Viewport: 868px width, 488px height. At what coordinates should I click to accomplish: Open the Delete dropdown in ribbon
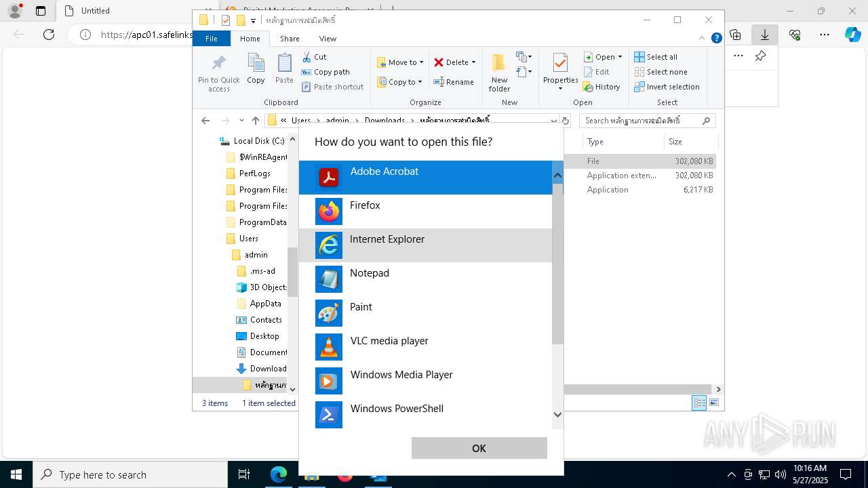tap(455, 62)
